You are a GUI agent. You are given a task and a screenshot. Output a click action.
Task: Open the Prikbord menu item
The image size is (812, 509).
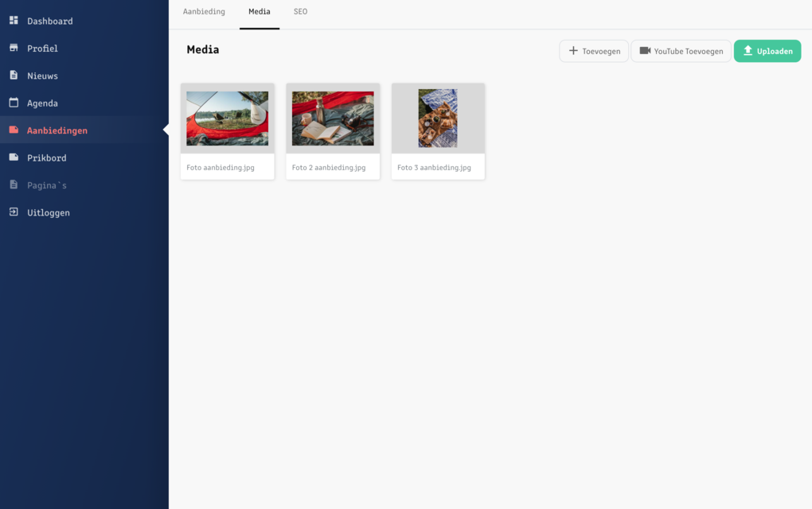click(46, 157)
